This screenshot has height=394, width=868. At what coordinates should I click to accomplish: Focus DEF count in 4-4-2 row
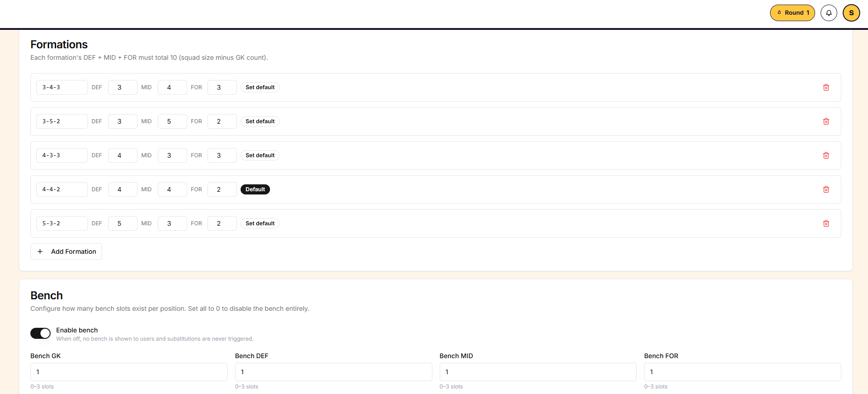123,189
